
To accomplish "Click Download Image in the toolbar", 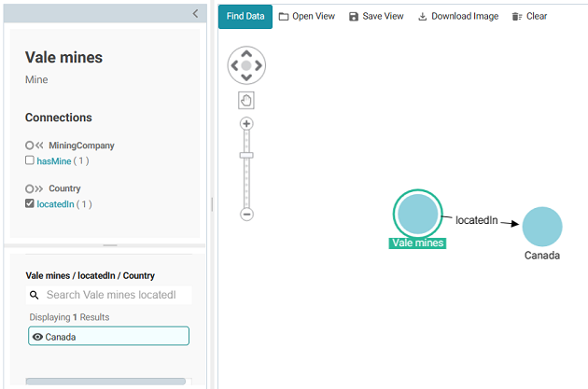I will point(458,17).
